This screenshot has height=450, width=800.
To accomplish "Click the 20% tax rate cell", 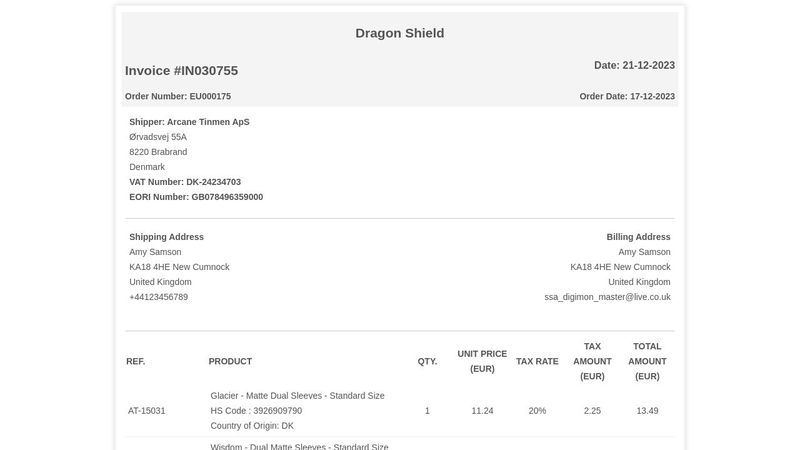I will click(x=537, y=411).
